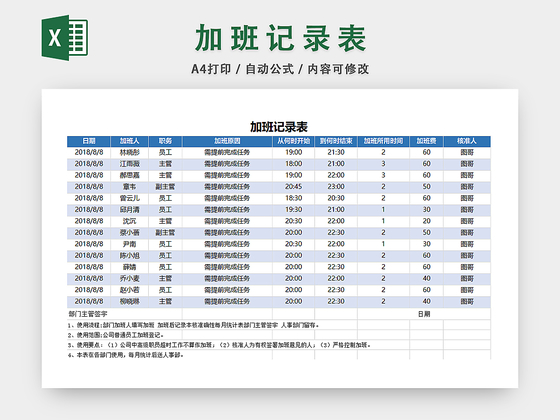Viewport: 560px width, 420px height.
Task: Click the black 加班记录表 title above the table
Action: (279, 127)
